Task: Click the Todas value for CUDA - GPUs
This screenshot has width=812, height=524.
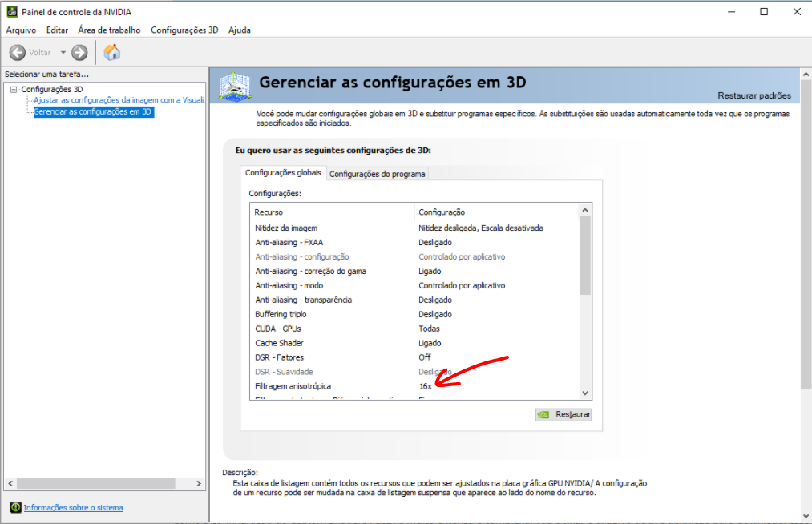Action: pyautogui.click(x=429, y=329)
